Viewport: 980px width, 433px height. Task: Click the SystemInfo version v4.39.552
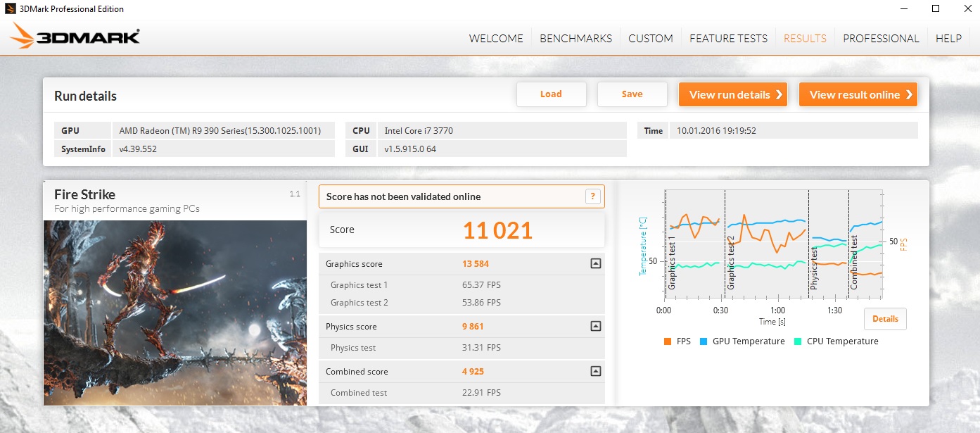137,149
